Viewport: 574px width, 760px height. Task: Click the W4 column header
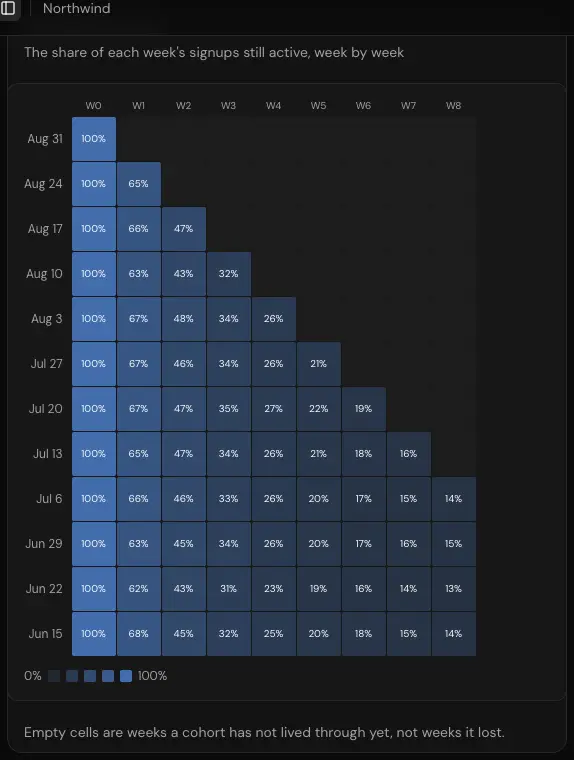[273, 106]
